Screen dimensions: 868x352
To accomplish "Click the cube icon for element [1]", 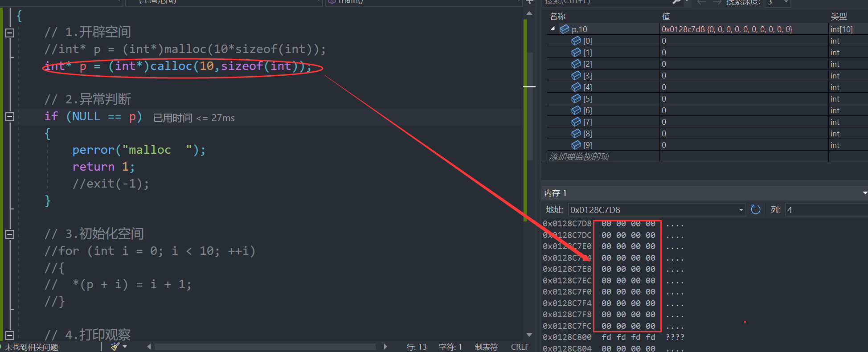I will 576,52.
